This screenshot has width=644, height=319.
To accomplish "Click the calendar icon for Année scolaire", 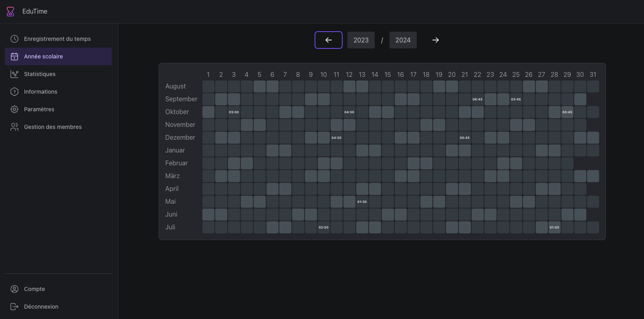I will pyautogui.click(x=14, y=56).
